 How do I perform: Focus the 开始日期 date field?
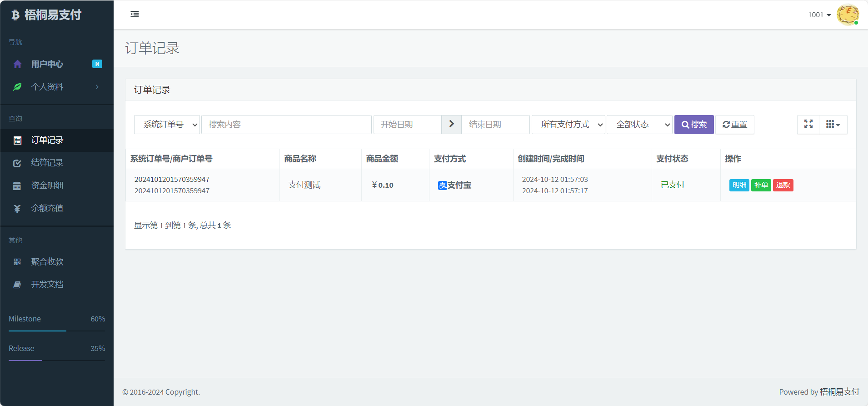tap(408, 125)
